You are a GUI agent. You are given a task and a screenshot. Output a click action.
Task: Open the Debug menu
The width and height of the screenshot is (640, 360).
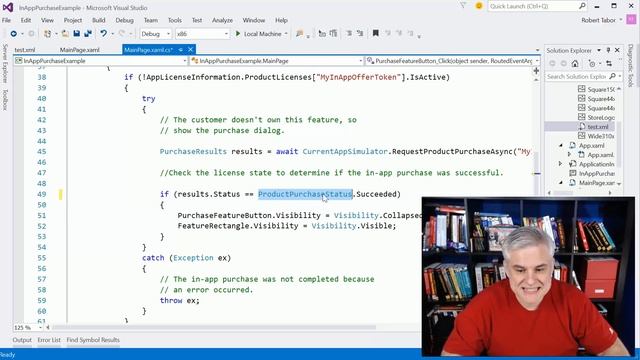point(124,20)
